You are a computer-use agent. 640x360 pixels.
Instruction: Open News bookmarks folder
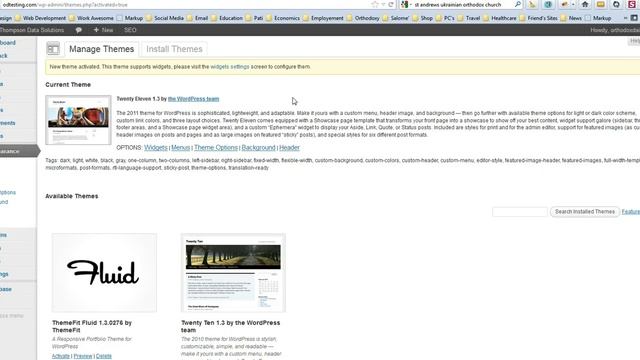(x=571, y=18)
